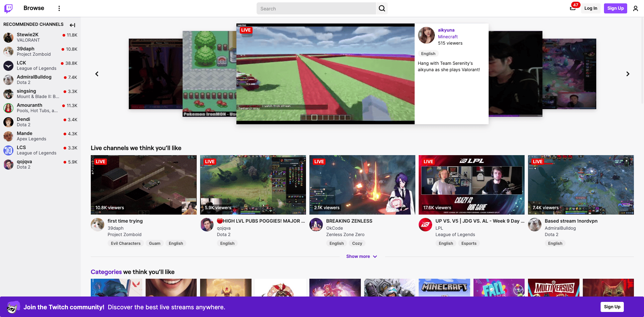Click qojqva avatar under Dota stream
Viewport: 644px width, 317px height.
[x=207, y=225]
